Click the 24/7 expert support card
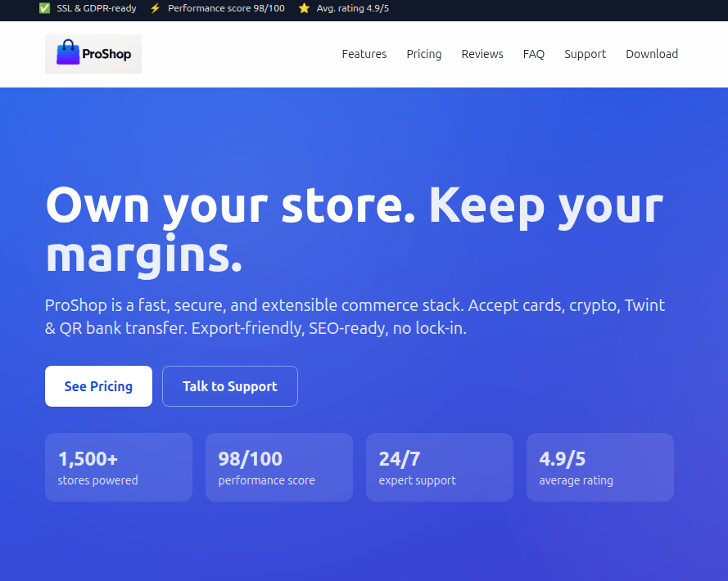Screen dimensions: 728x581 click(x=439, y=467)
